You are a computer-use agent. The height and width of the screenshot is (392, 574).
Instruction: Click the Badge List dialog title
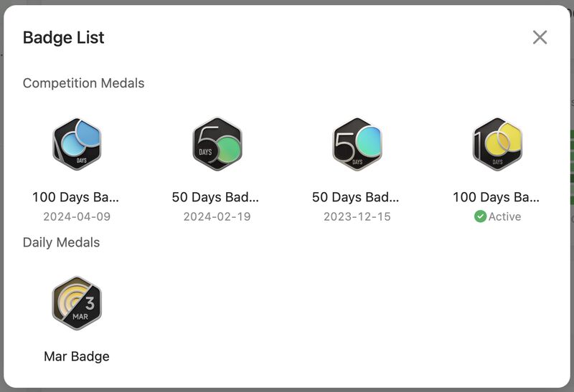click(63, 37)
